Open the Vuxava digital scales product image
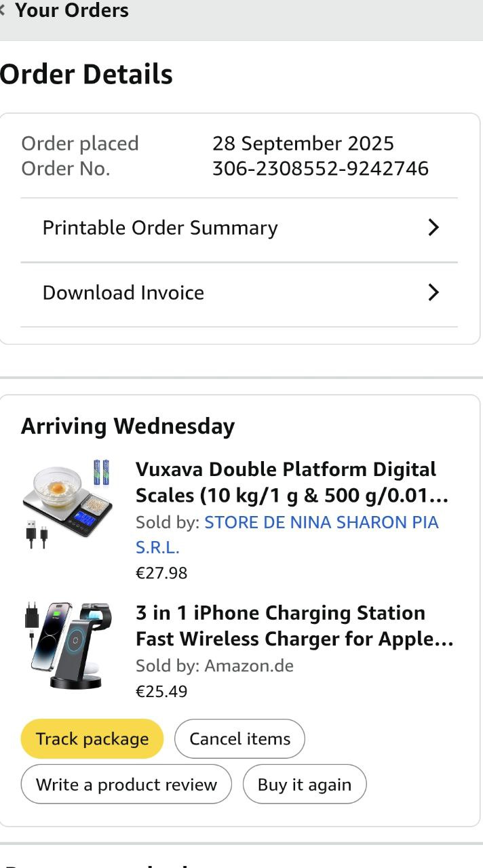Image resolution: width=483 pixels, height=868 pixels. tap(67, 500)
